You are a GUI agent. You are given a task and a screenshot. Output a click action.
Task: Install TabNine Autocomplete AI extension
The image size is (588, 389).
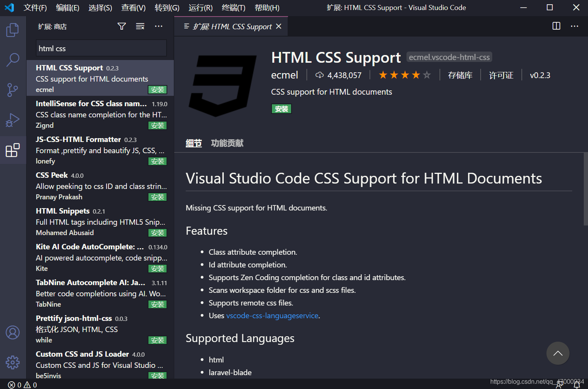click(158, 304)
